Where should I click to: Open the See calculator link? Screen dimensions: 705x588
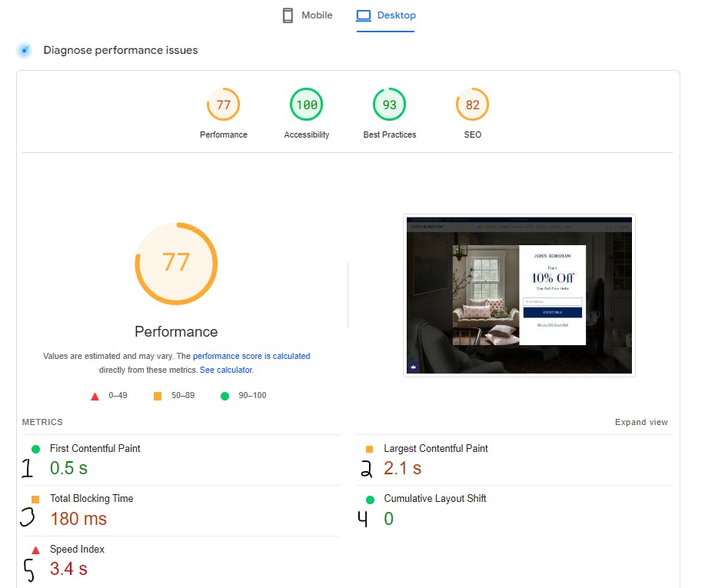227,370
